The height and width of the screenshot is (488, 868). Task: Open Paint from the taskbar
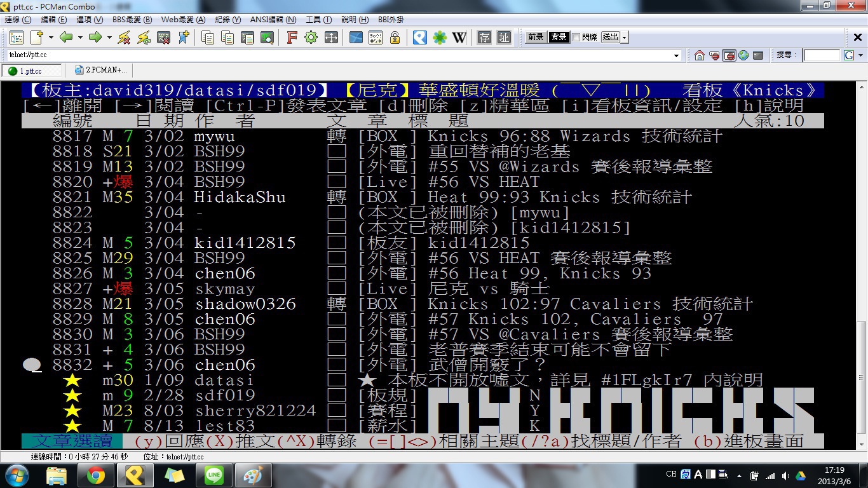254,475
